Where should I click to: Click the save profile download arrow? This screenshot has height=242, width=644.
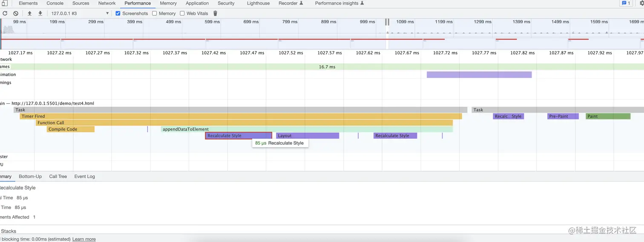pyautogui.click(x=40, y=14)
